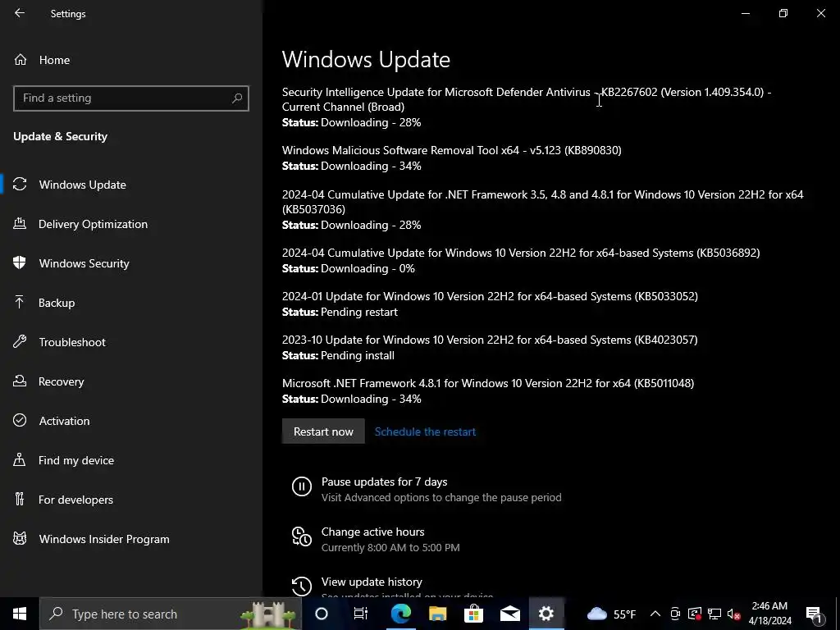Click the search magnifier in Find a setting
Screen dimensions: 840x630
tap(237, 98)
